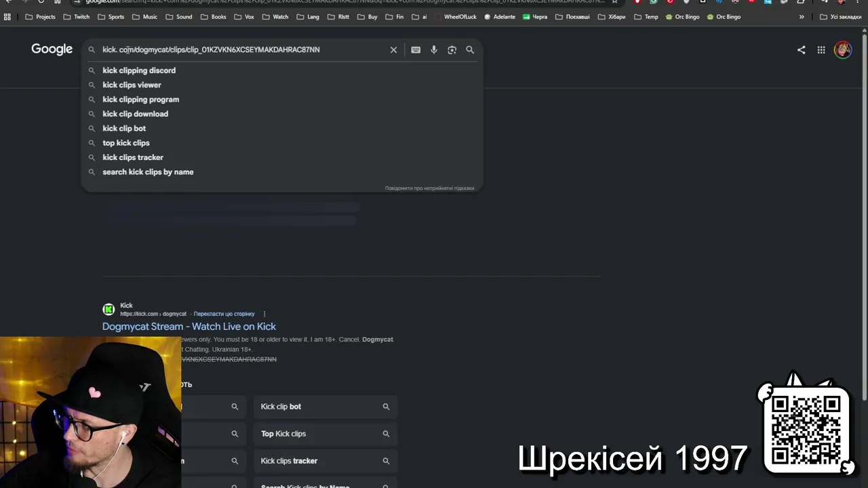Open the on-screen keyboard input tool
The width and height of the screenshot is (868, 488).
pos(416,49)
